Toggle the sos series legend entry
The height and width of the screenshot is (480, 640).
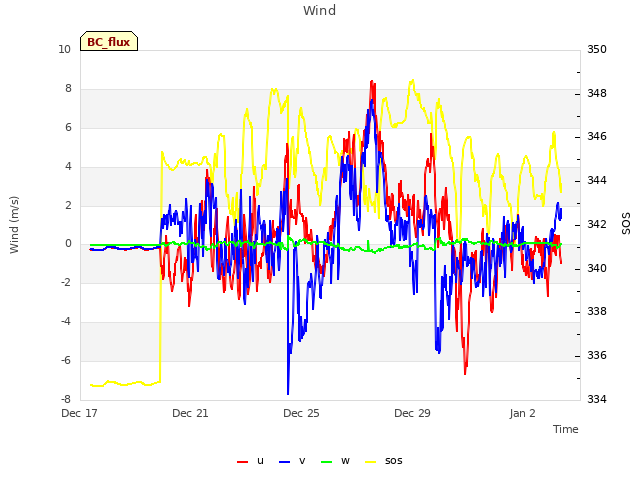pos(384,461)
